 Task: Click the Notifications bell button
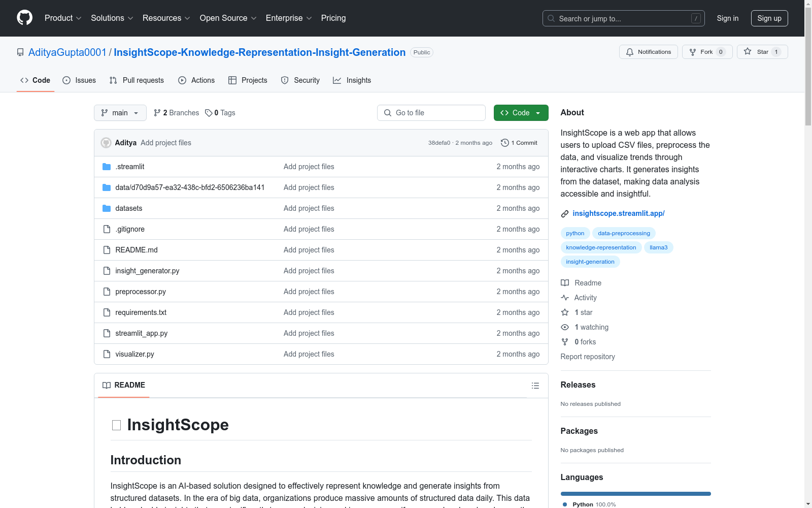point(649,52)
